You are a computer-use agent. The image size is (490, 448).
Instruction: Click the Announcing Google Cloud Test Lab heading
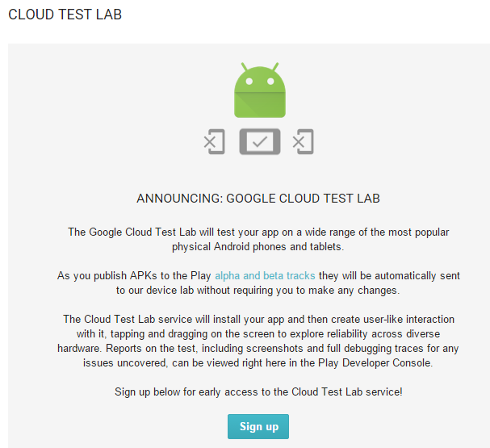pos(258,199)
